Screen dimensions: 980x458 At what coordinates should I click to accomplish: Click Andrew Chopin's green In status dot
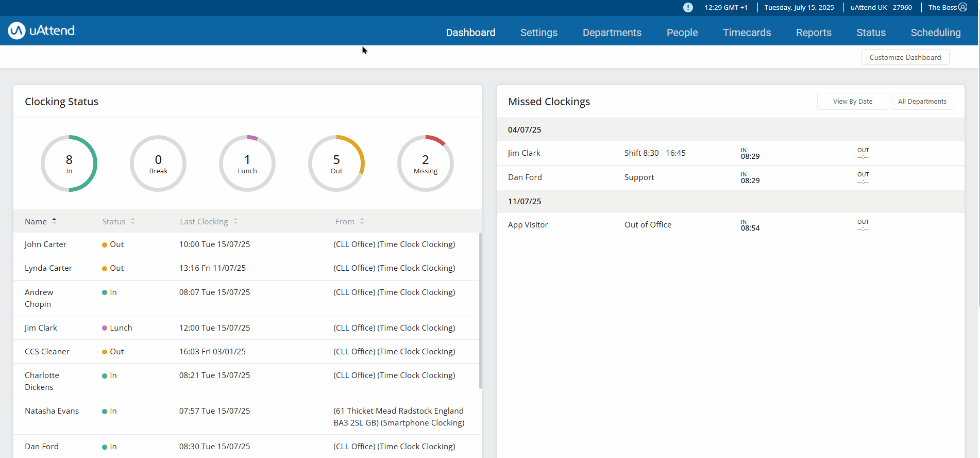[x=105, y=292]
